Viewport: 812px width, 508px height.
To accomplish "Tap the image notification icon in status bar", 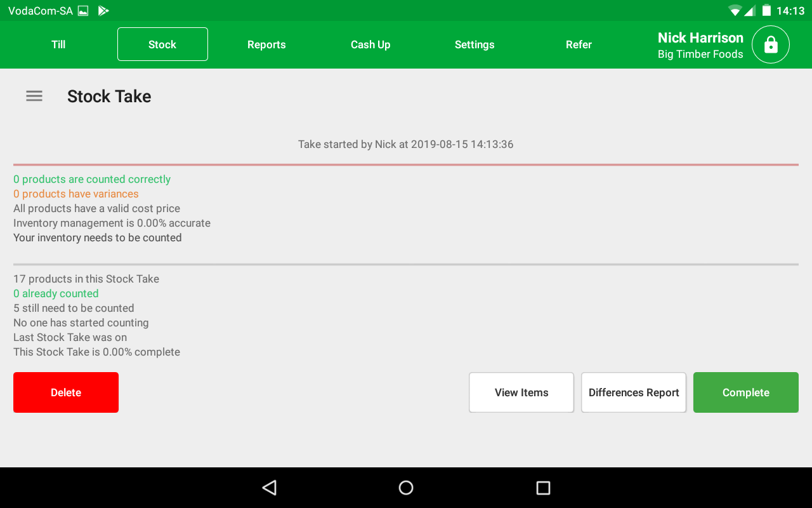I will coord(83,11).
